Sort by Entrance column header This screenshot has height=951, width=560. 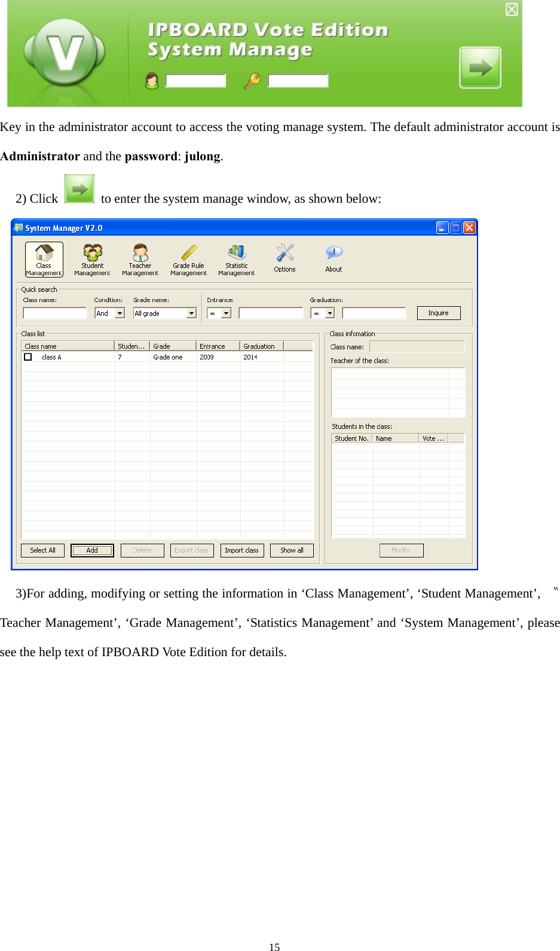(x=218, y=346)
